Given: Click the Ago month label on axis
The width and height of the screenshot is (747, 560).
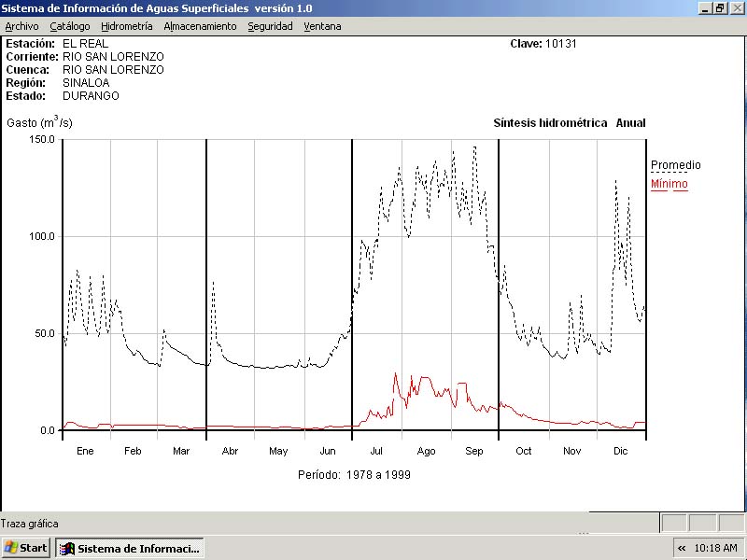Looking at the screenshot, I should coord(426,452).
